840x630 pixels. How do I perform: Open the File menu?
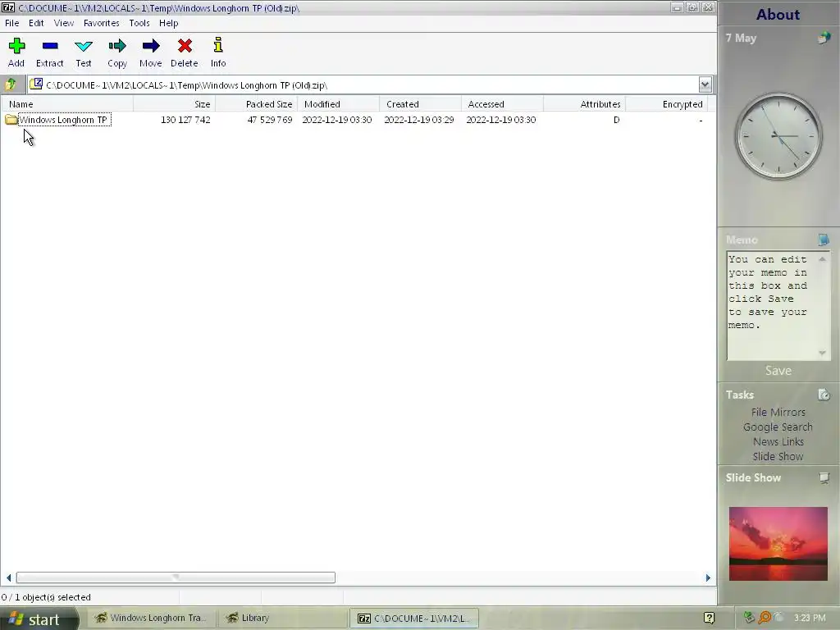pyautogui.click(x=11, y=23)
